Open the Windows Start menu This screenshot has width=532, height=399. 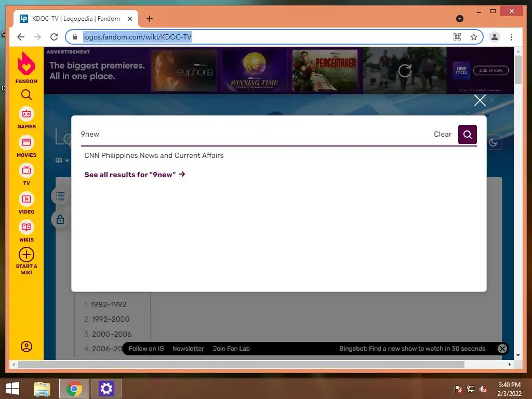point(12,389)
